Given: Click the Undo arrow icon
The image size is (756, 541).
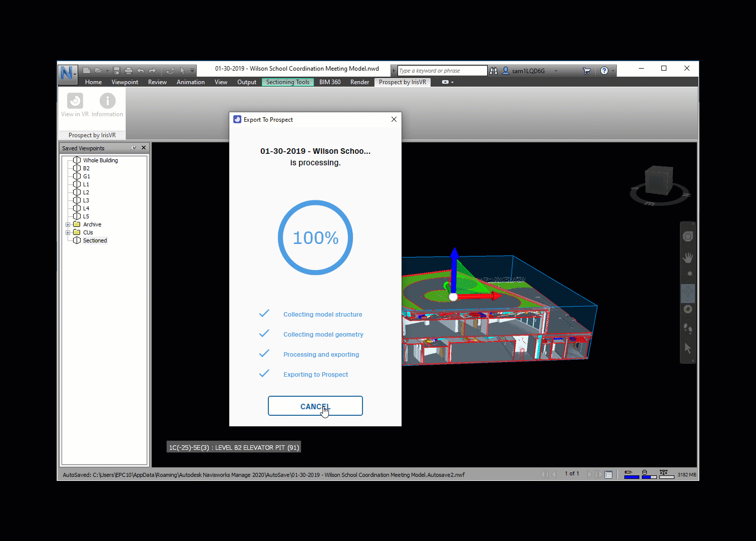Looking at the screenshot, I should tap(141, 71).
